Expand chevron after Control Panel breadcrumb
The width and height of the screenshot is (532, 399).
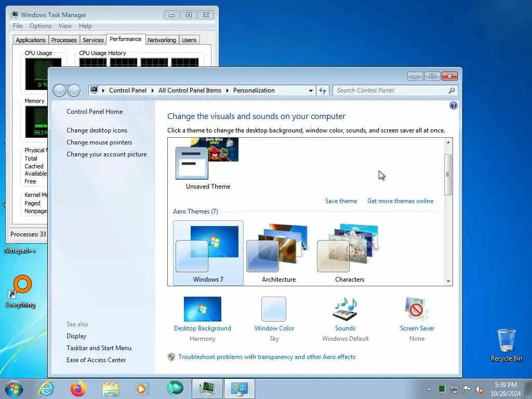pos(152,90)
